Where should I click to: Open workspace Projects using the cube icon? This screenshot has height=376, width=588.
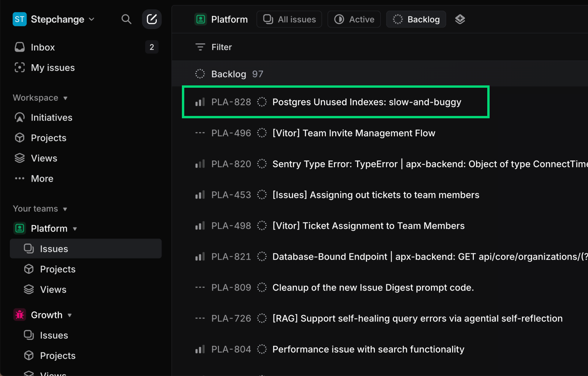pos(20,137)
